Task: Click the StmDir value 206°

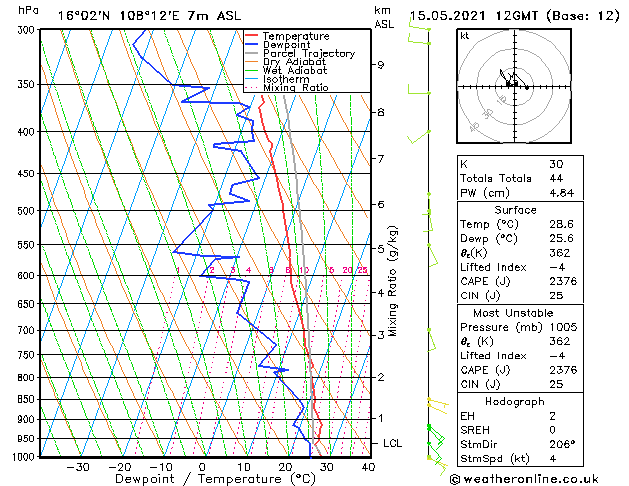Action: click(562, 445)
